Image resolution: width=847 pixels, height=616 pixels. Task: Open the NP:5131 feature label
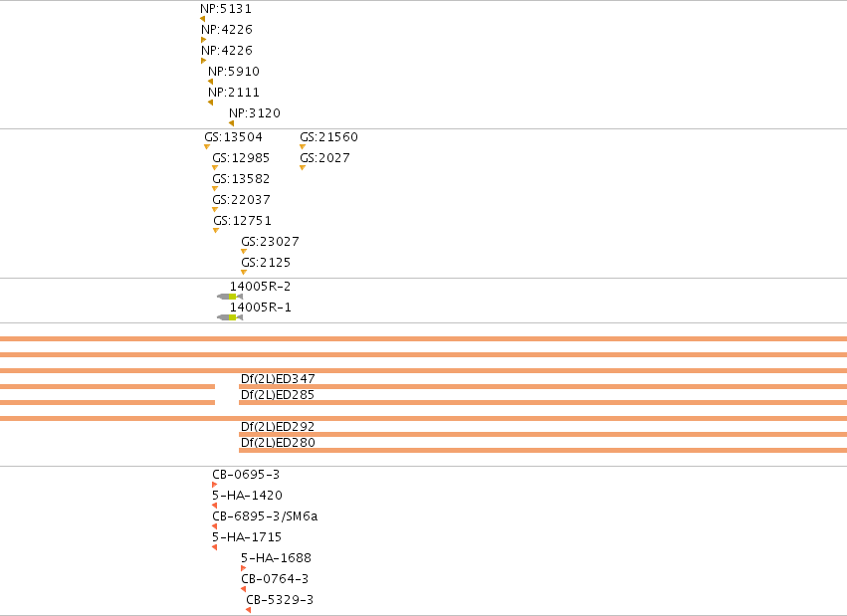click(226, 9)
